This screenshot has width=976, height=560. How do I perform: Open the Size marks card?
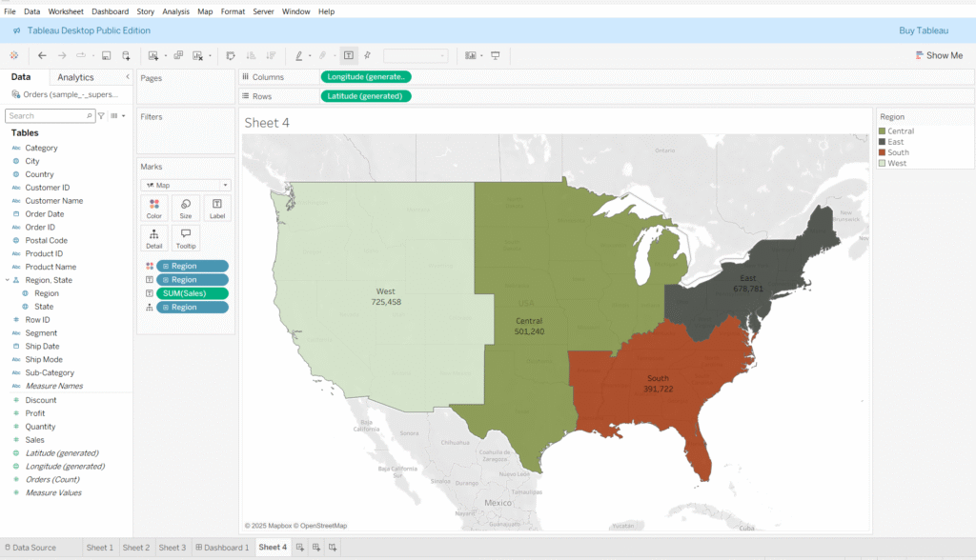[185, 209]
